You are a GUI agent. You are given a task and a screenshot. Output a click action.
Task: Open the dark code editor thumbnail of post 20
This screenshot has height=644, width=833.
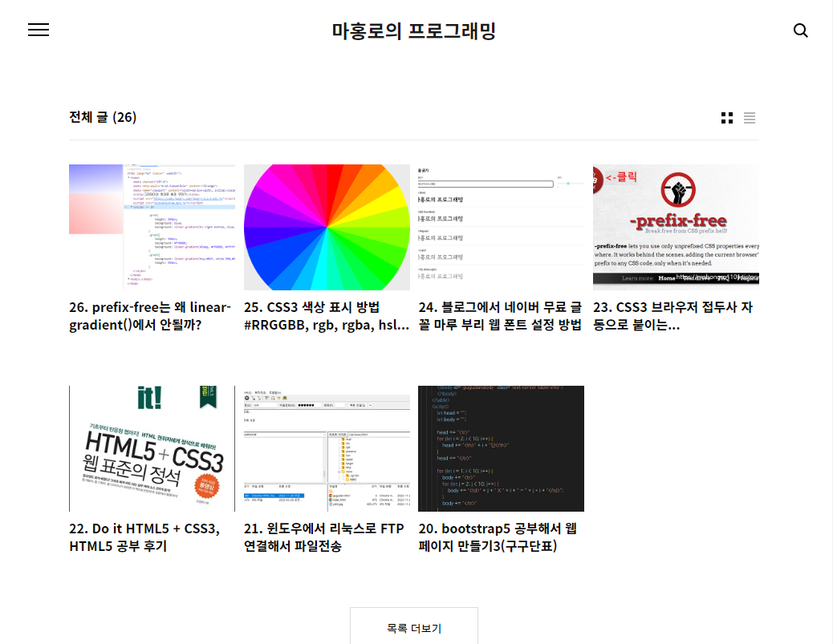click(x=501, y=448)
